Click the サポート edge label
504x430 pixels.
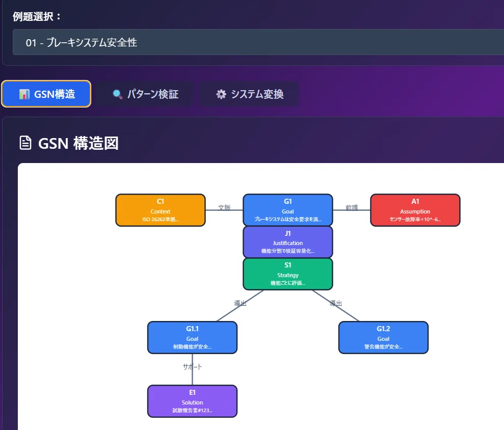click(x=192, y=367)
